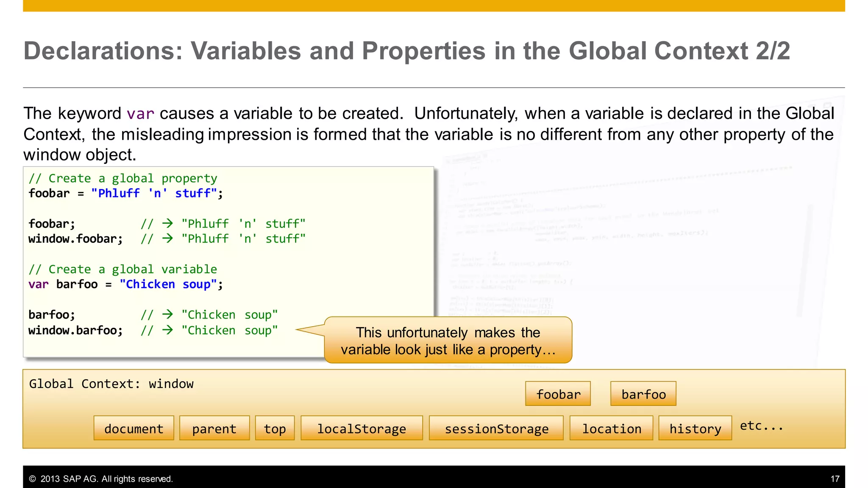Click the code line 'var barfoo = "Chicken soup";'
This screenshot has height=488, width=868.
[x=126, y=284]
